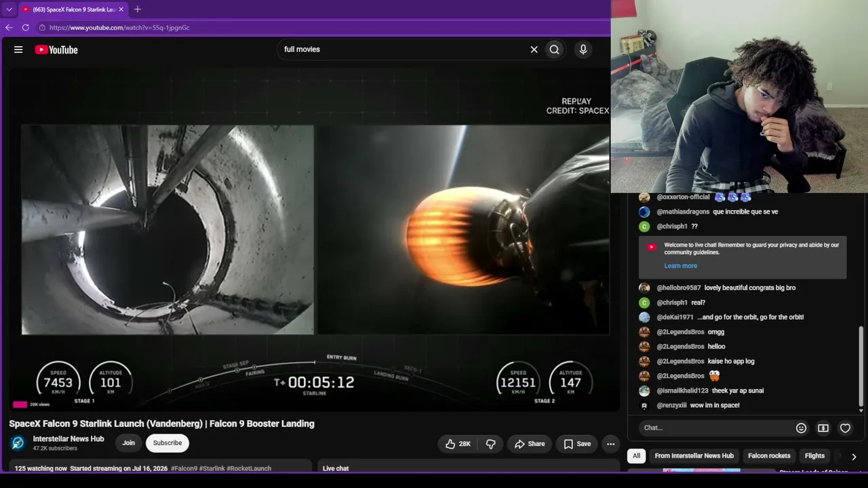Viewport: 868px width, 488px height.
Task: Open the #Falcon9 hashtag
Action: point(184,468)
